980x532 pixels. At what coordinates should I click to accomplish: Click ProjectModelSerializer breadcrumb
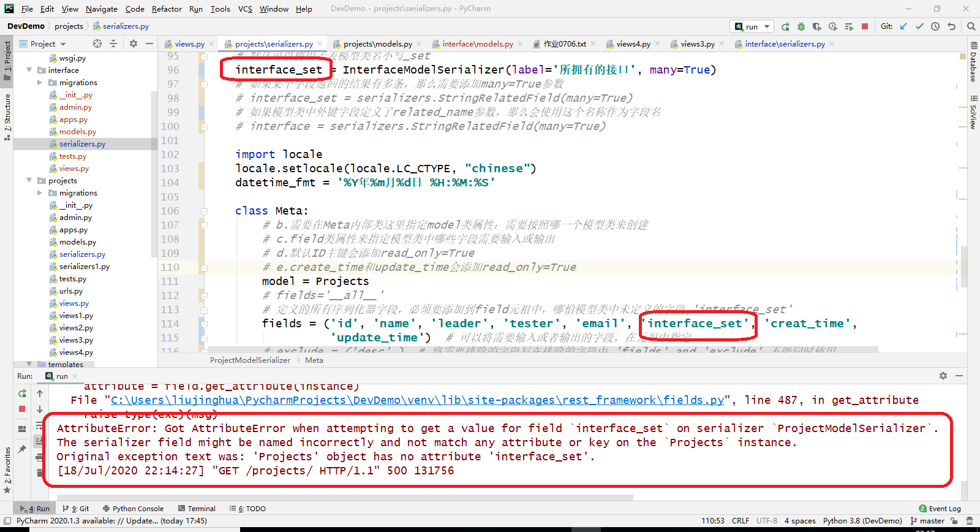[250, 360]
